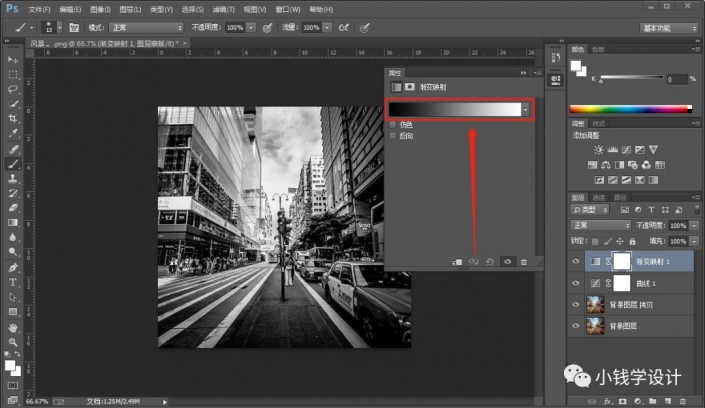Open the 不透明度 opacity arrow in options bar

tap(251, 28)
